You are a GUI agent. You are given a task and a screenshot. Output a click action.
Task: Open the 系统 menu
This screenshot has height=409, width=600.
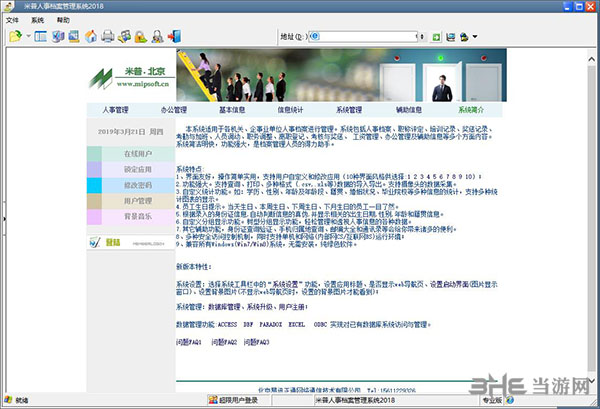37,20
